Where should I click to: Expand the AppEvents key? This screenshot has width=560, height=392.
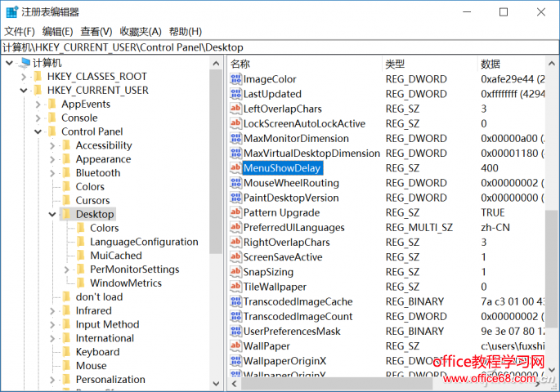pyautogui.click(x=38, y=105)
